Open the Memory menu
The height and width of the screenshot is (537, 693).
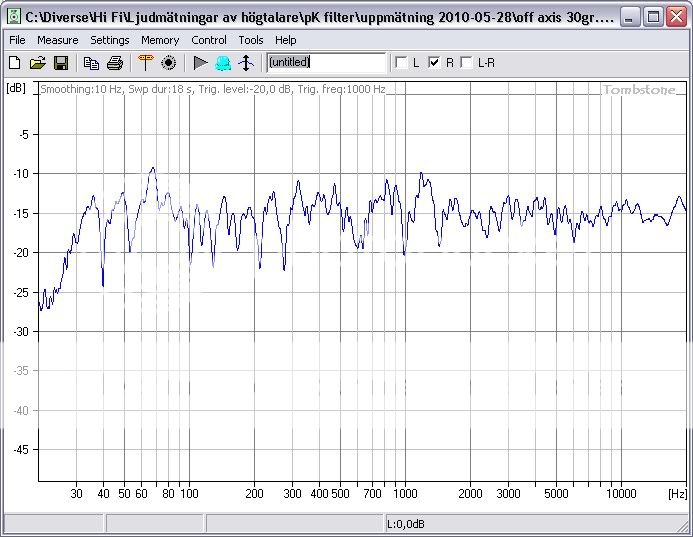coord(160,40)
